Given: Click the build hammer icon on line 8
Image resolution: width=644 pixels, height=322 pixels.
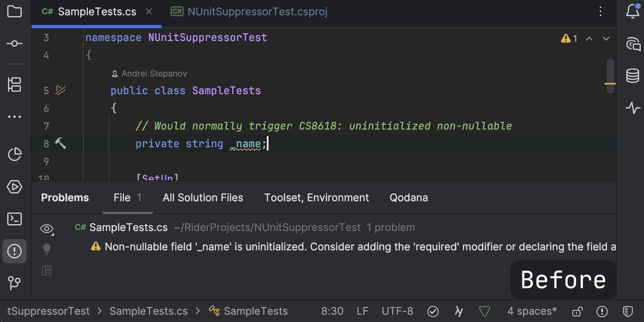Looking at the screenshot, I should [x=60, y=143].
